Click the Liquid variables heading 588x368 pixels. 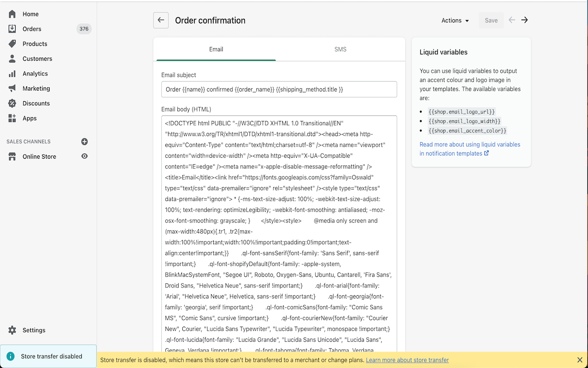click(444, 52)
